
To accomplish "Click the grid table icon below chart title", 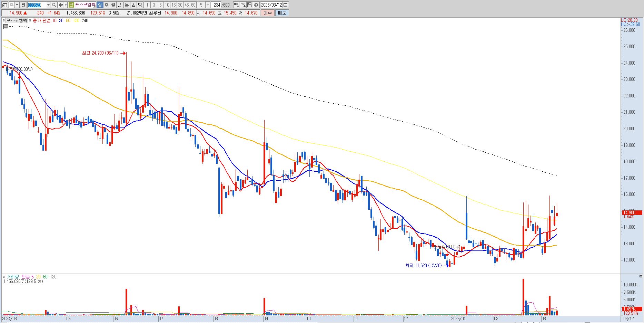I will pos(6,26).
